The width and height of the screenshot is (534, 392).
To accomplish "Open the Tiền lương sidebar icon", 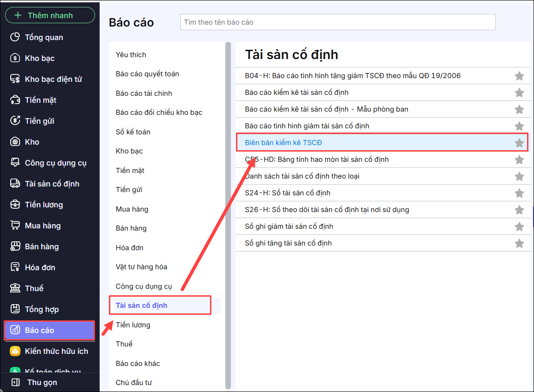I will tap(15, 205).
